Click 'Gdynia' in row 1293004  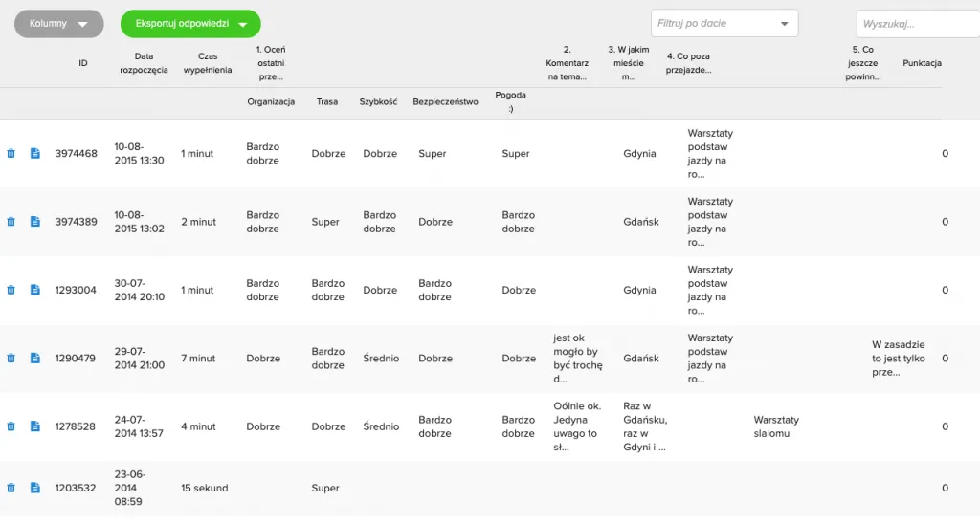(x=639, y=290)
